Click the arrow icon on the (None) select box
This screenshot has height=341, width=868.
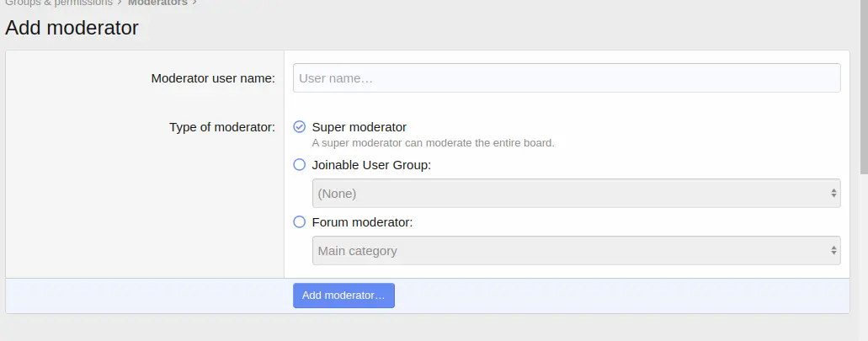click(833, 193)
